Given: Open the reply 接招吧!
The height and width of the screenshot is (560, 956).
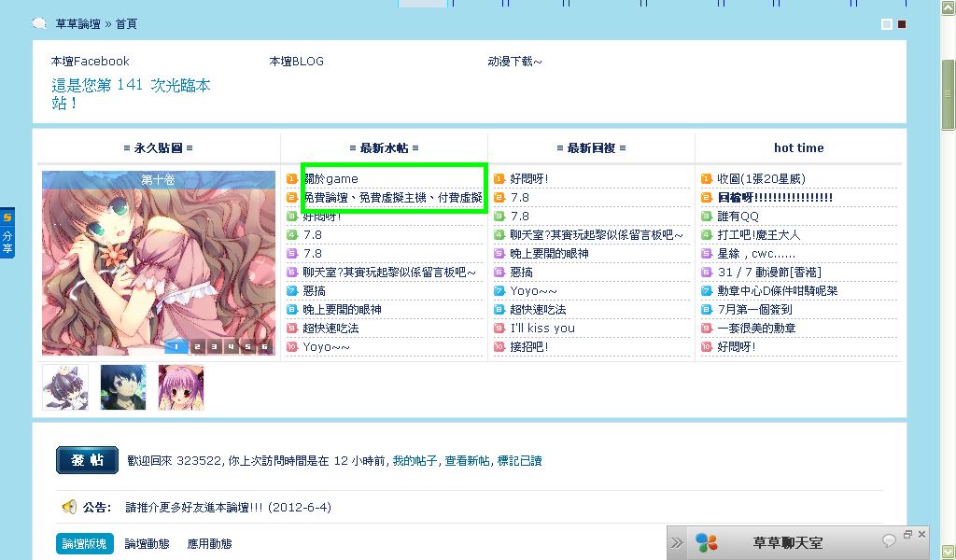Looking at the screenshot, I should click(x=529, y=346).
